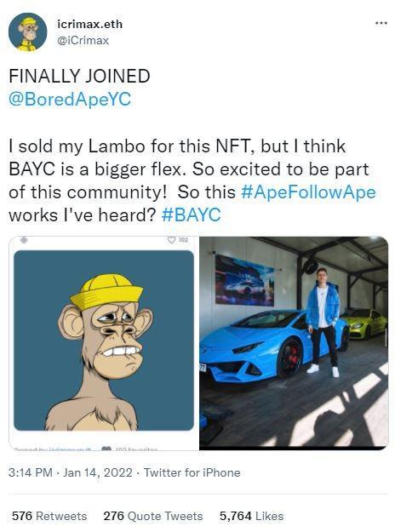Click the 3:14 PM Jan 14, 2022 timestamp
The image size is (395, 532).
click(x=71, y=472)
